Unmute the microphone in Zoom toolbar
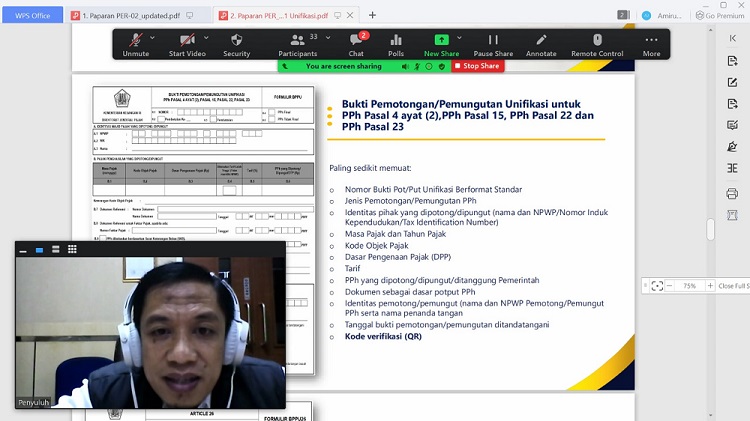This screenshot has width=750, height=421. tap(135, 44)
